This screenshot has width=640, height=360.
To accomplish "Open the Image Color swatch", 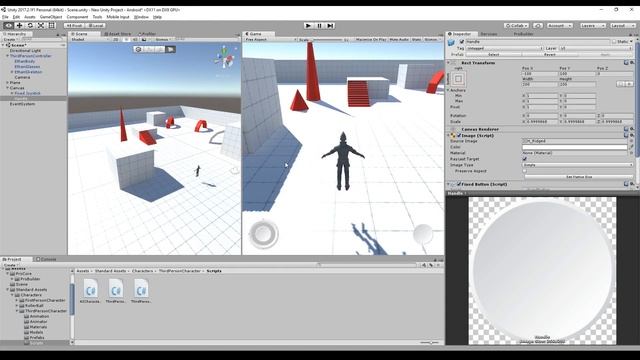I will [575, 147].
